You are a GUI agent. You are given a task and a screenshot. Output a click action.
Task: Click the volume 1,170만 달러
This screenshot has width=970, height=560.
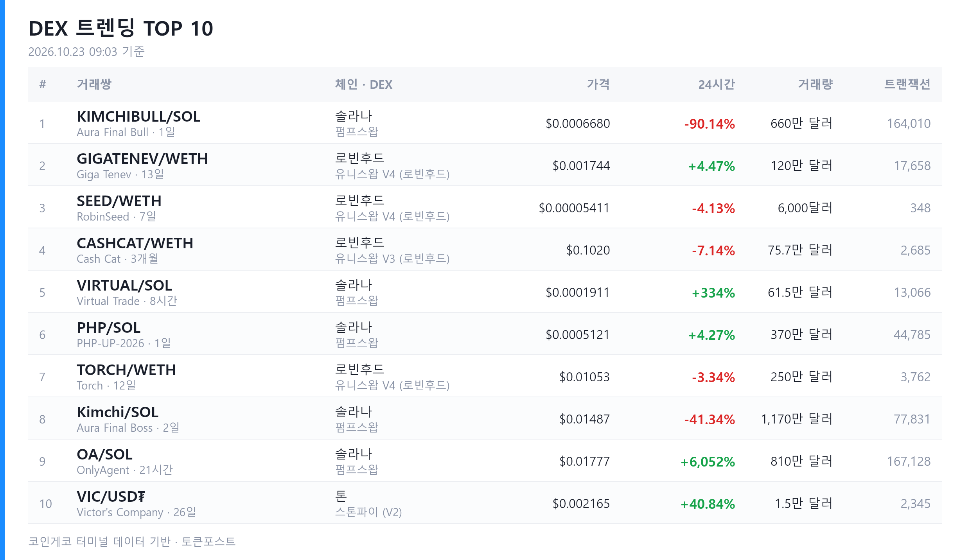(x=797, y=419)
